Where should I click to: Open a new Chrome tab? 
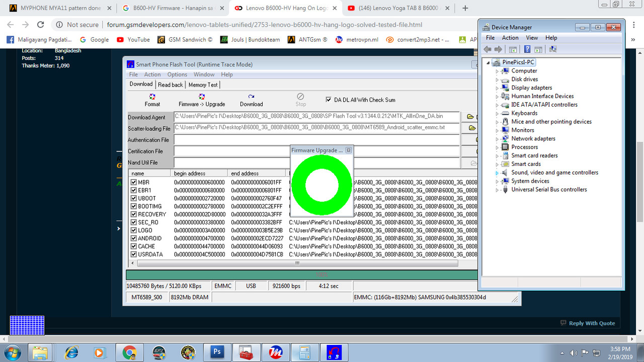(x=465, y=8)
